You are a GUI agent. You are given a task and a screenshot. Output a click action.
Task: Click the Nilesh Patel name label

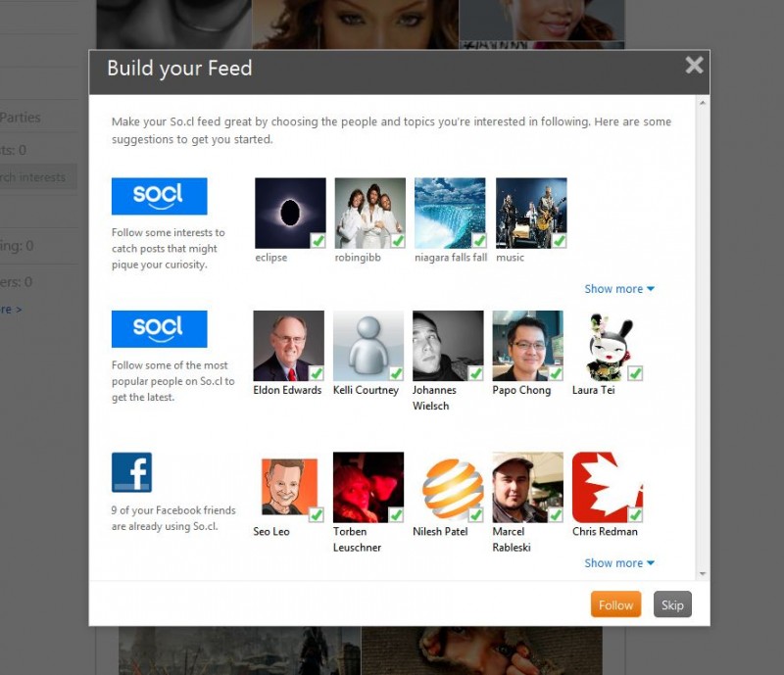tap(440, 532)
